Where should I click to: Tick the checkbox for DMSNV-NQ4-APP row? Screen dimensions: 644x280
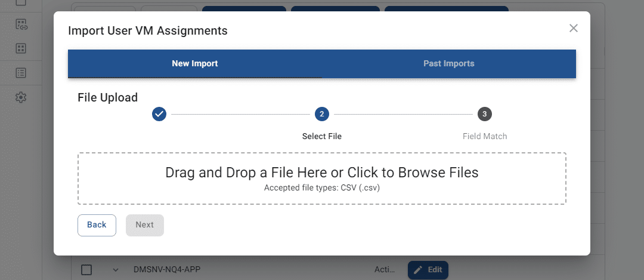point(86,270)
